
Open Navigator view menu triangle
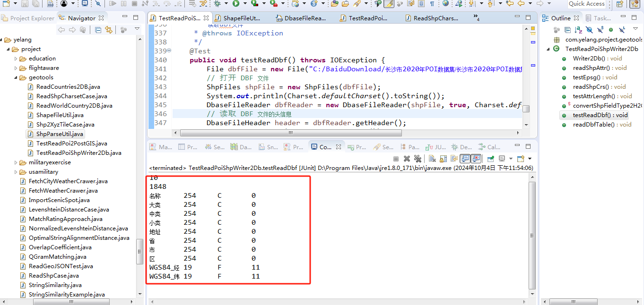tap(137, 29)
